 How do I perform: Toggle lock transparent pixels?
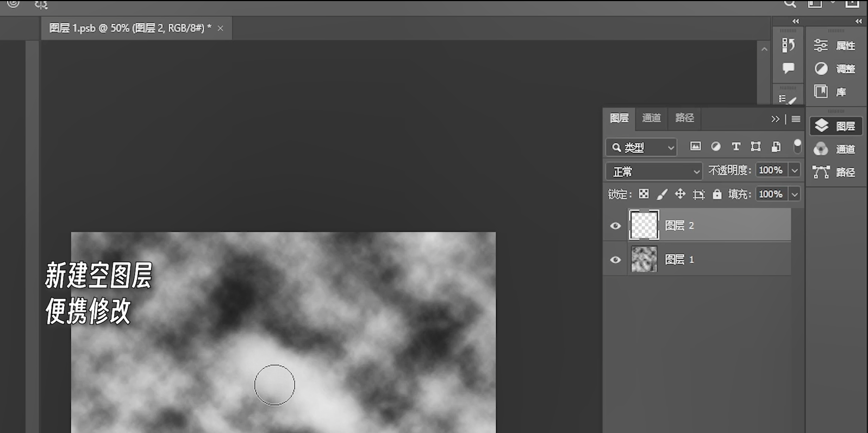click(644, 194)
